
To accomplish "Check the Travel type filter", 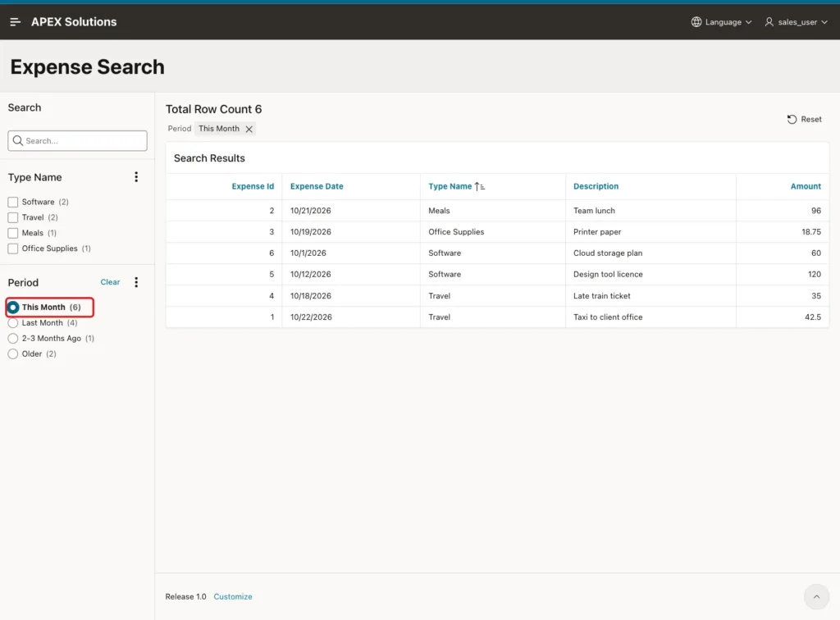I will (x=13, y=217).
